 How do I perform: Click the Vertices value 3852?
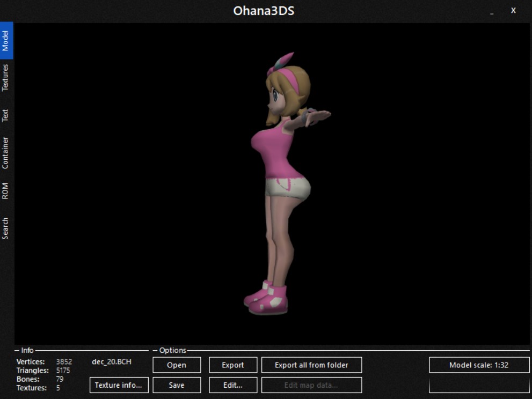pos(64,361)
